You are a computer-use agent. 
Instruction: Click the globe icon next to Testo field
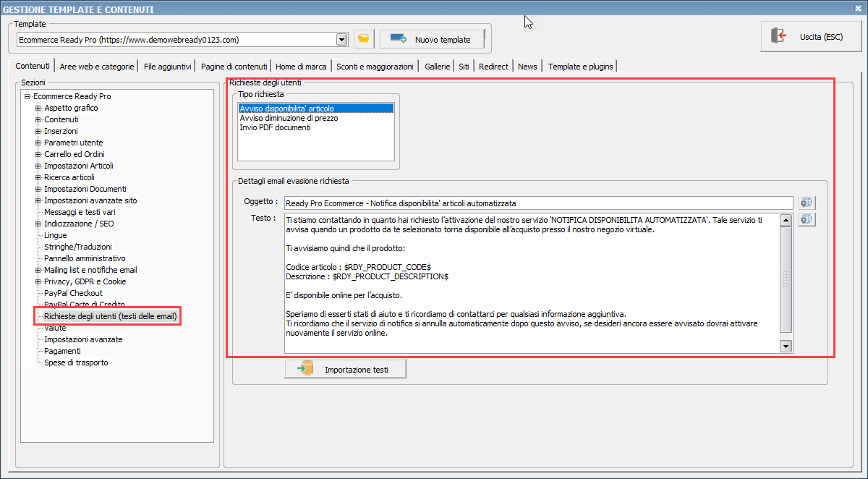[x=807, y=219]
